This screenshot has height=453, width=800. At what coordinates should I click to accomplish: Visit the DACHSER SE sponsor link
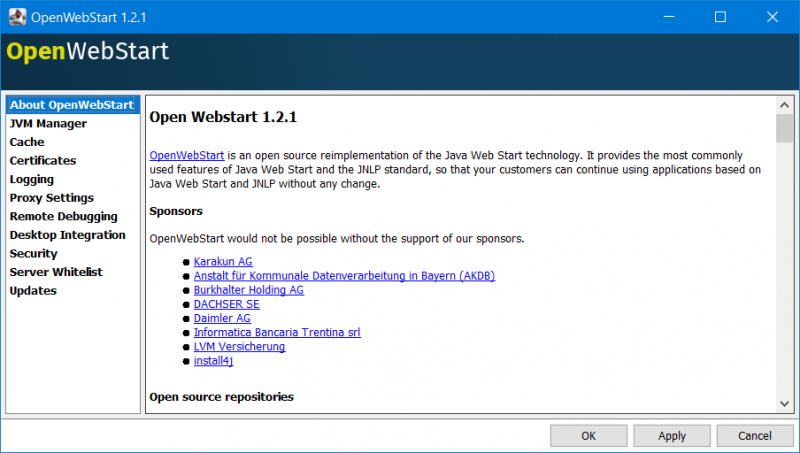tap(227, 304)
